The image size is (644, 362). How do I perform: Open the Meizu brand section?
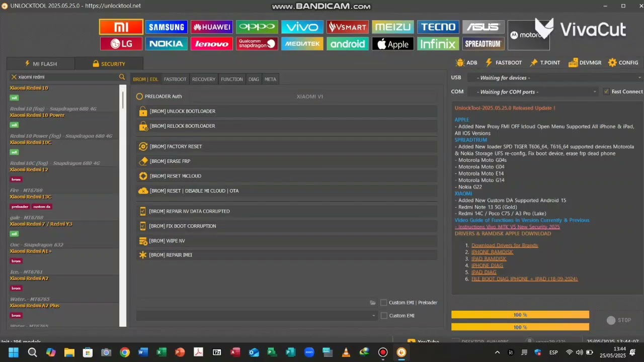point(393,27)
